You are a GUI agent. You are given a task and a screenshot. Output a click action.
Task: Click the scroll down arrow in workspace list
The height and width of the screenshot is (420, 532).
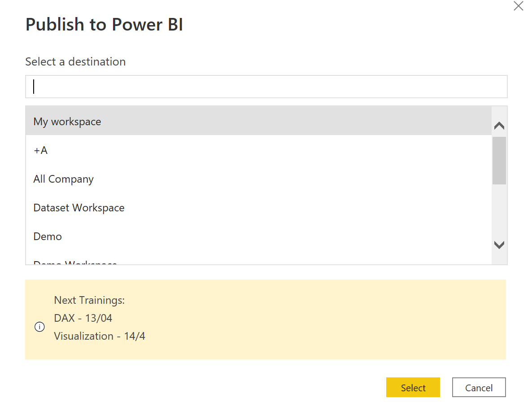coord(499,245)
